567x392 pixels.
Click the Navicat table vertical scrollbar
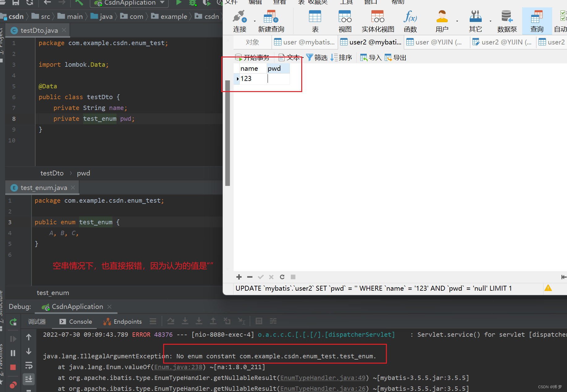[x=228, y=133]
